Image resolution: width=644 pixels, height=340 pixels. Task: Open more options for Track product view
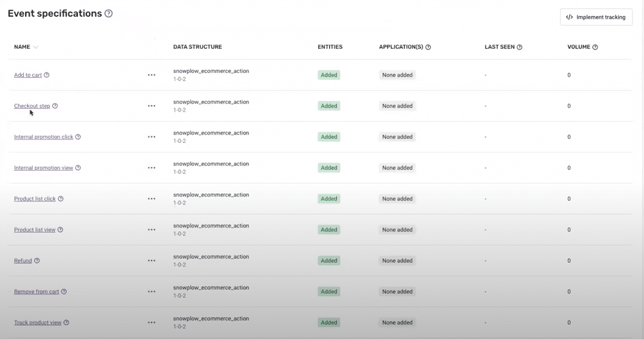(151, 323)
